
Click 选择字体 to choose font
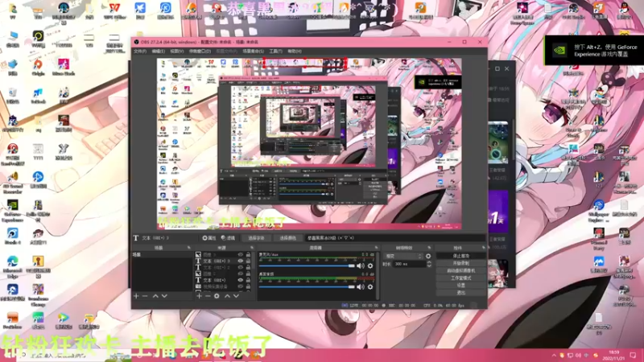click(256, 238)
